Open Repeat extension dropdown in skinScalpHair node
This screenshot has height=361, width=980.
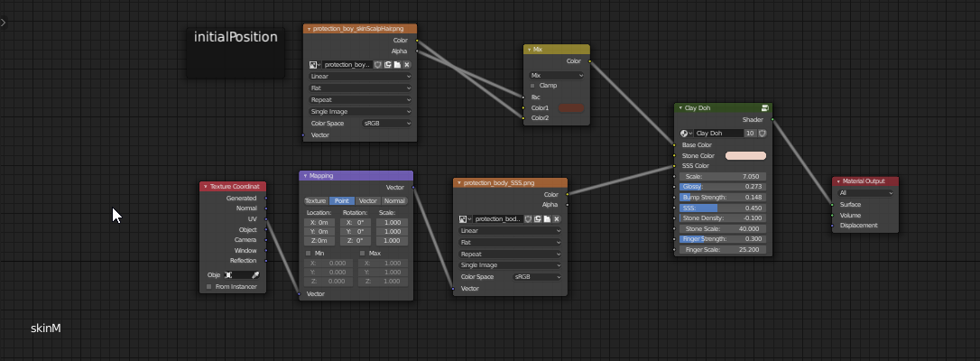pyautogui.click(x=360, y=100)
